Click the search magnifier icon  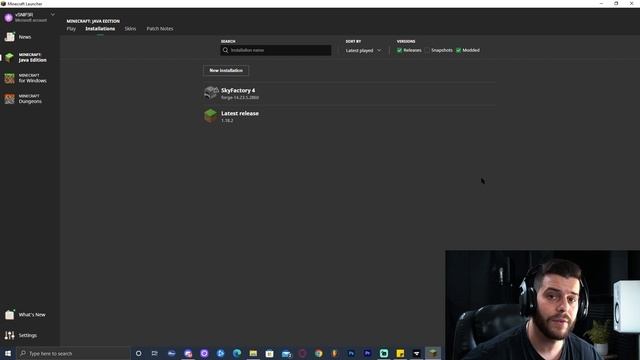(225, 50)
